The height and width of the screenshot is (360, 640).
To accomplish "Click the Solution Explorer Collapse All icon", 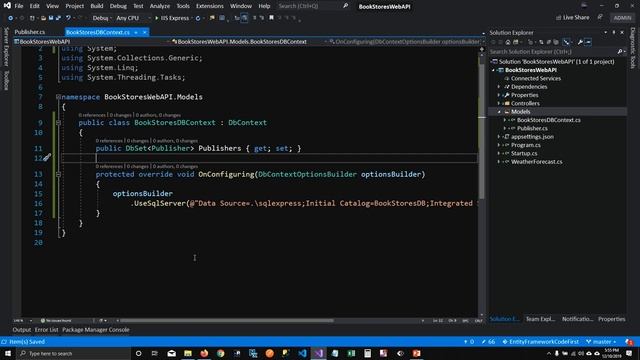I will [x=549, y=42].
